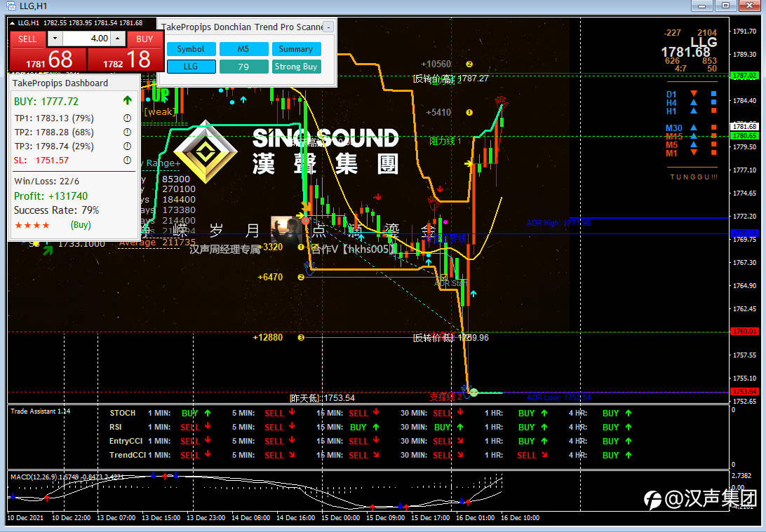Minimize the Donchian Trend Pro Scanner panel

click(329, 27)
